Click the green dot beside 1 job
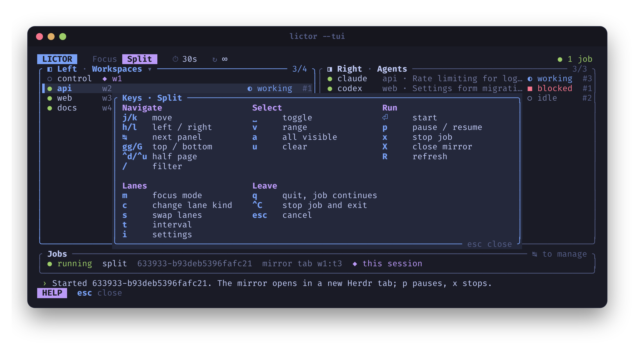This screenshot has width=644, height=355. pyautogui.click(x=560, y=59)
